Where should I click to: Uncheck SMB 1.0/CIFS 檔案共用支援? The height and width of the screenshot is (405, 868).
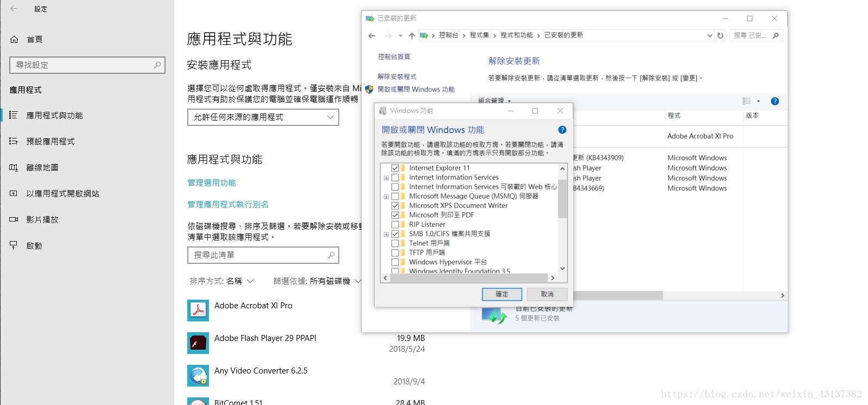[x=395, y=234]
